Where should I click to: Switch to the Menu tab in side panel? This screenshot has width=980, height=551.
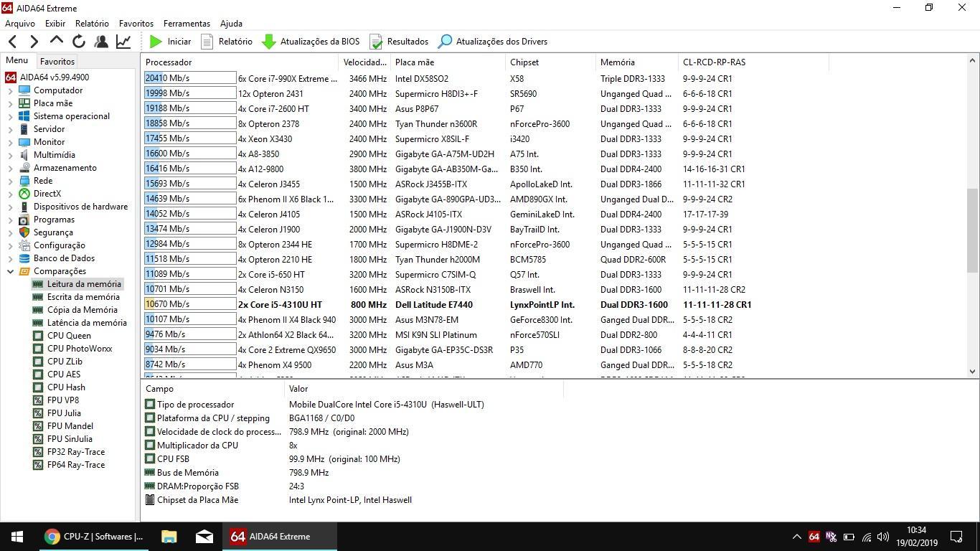click(17, 61)
